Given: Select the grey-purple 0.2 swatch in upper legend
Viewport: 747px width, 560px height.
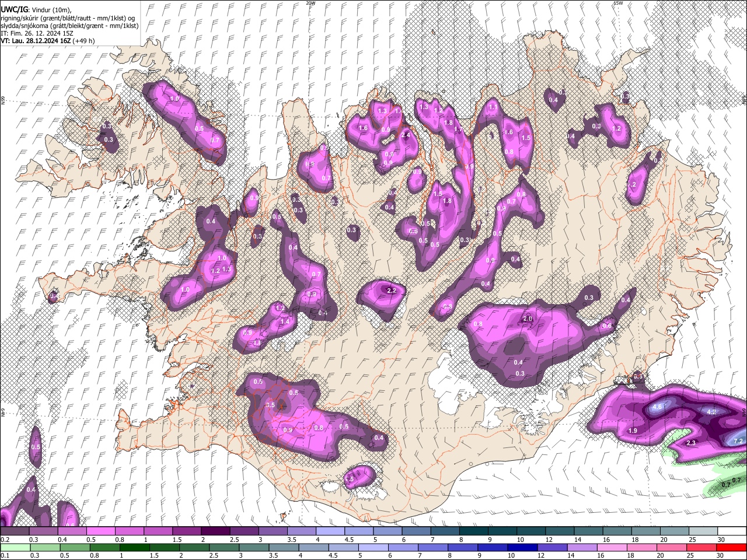Looking at the screenshot, I should pyautogui.click(x=15, y=531).
